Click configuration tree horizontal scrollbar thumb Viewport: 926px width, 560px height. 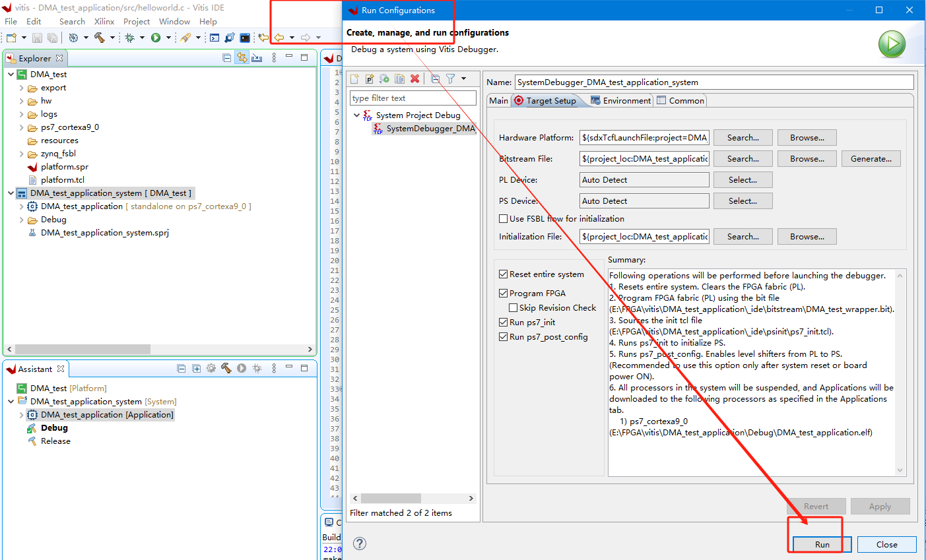tap(391, 498)
